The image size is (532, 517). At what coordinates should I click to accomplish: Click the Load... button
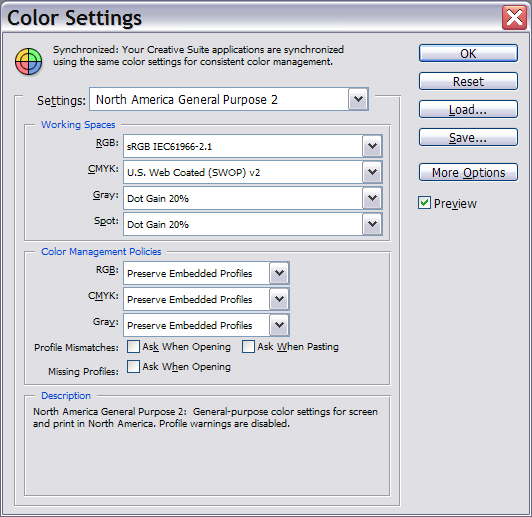(468, 110)
